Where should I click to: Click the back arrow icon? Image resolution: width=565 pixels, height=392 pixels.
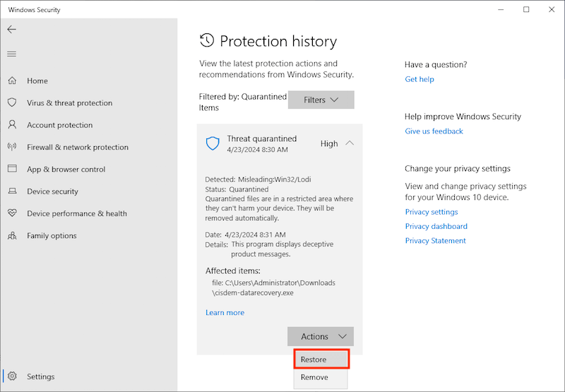click(11, 29)
